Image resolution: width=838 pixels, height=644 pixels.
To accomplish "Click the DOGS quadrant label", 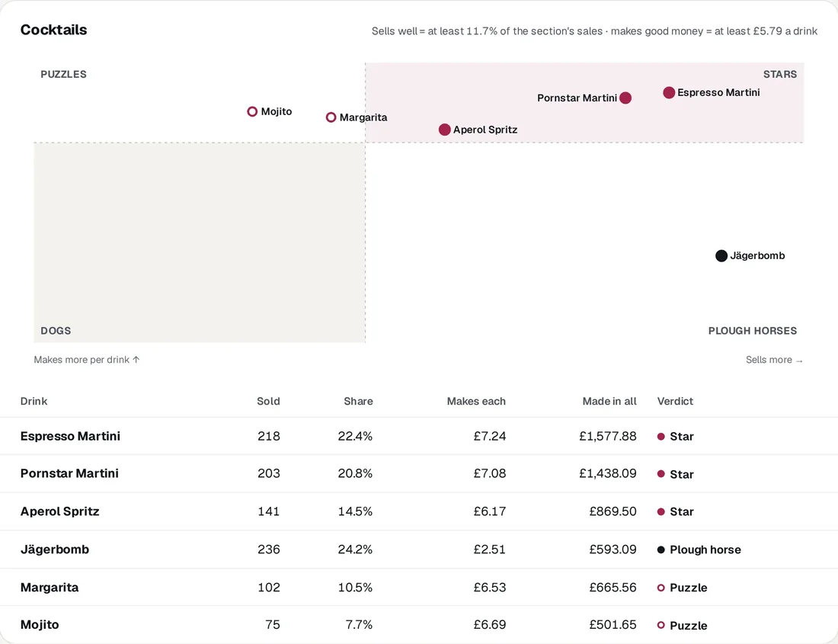I will point(56,331).
